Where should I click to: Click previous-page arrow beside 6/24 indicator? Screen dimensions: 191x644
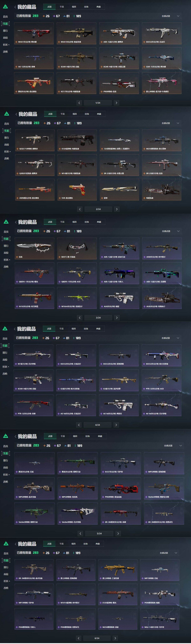[78, 638]
